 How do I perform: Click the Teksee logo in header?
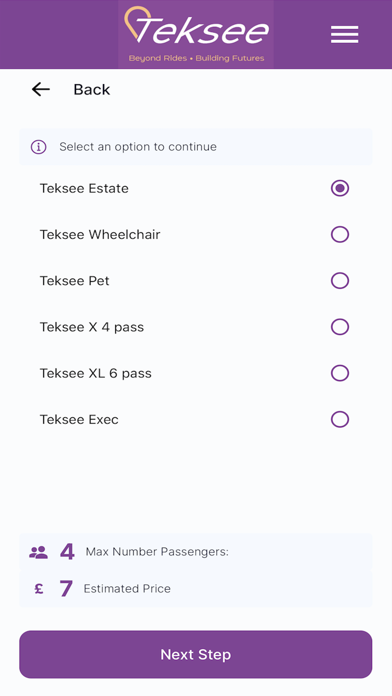click(x=196, y=35)
